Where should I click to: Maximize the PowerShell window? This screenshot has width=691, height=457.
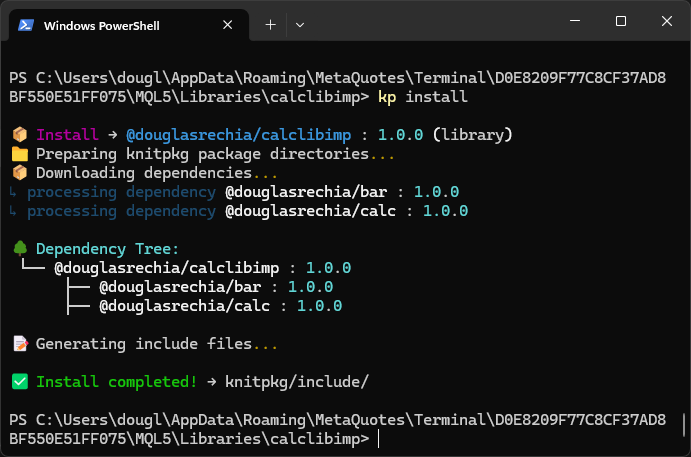(620, 21)
